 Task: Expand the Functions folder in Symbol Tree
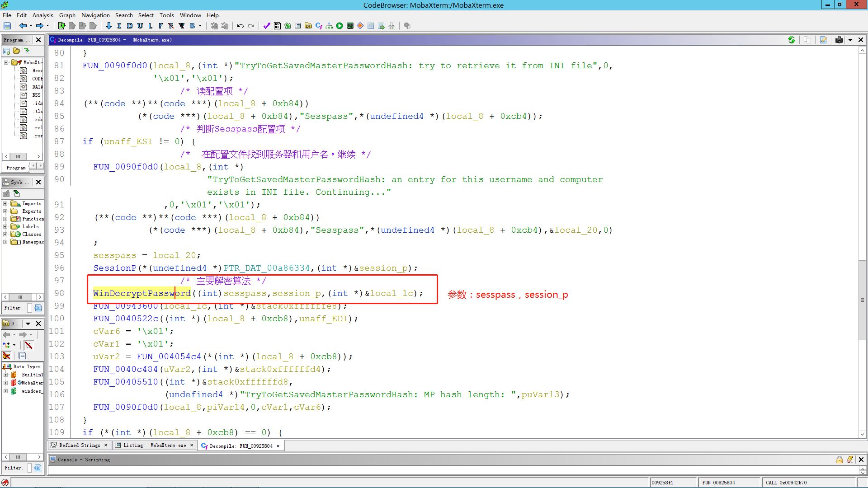pos(5,219)
